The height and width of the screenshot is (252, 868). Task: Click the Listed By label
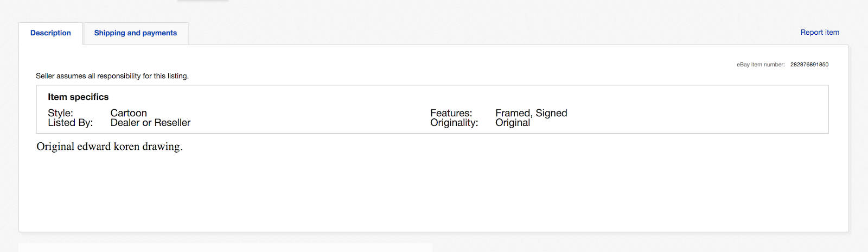click(x=71, y=123)
